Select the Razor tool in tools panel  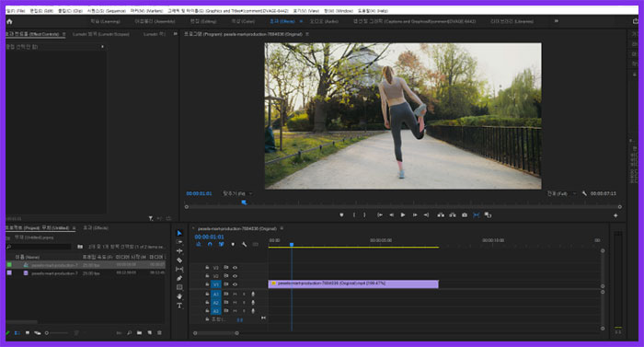[179, 260]
